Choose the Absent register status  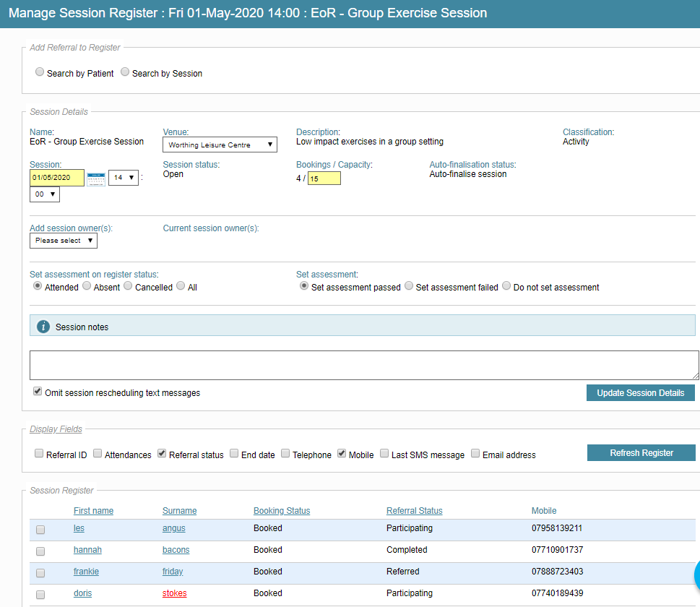87,285
